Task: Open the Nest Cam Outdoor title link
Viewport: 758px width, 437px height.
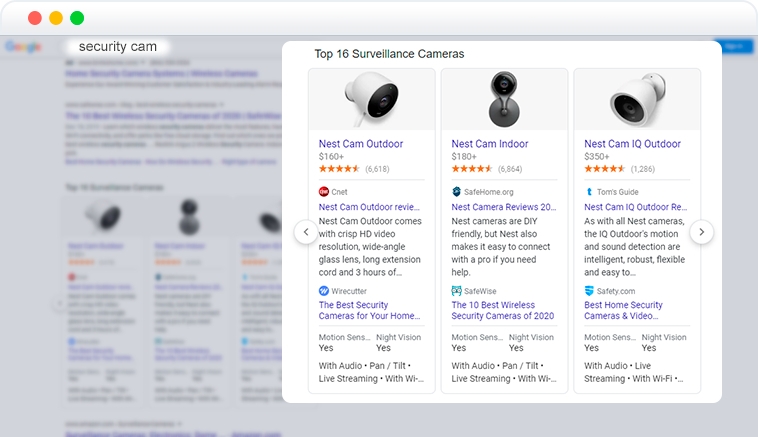Action: tap(361, 144)
